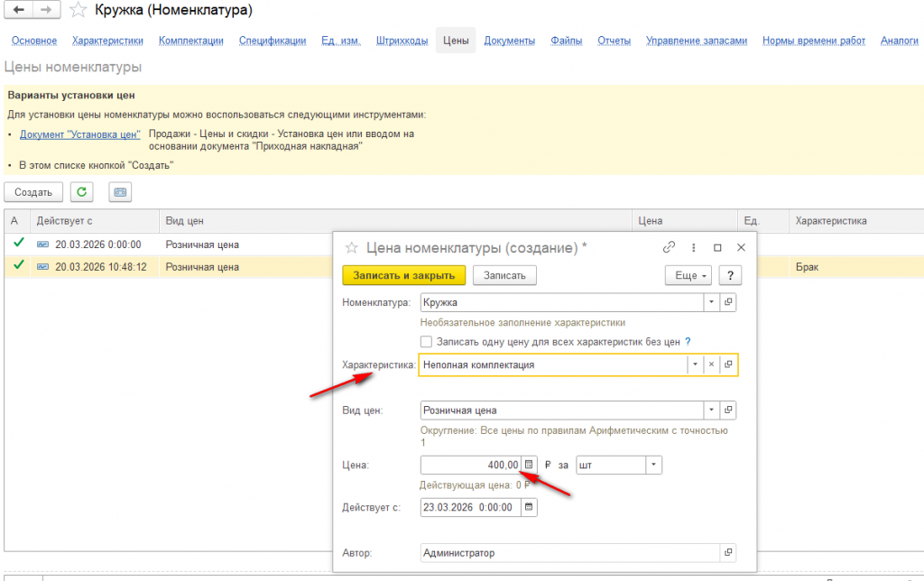Viewport: 924px width, 581px height.
Task: Create a new price with Создать
Action: [x=33, y=192]
